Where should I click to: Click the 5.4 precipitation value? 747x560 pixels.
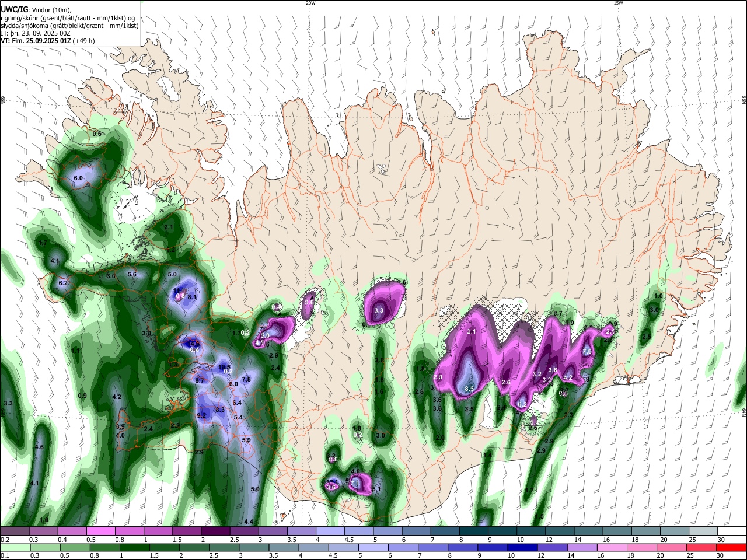pyautogui.click(x=238, y=418)
